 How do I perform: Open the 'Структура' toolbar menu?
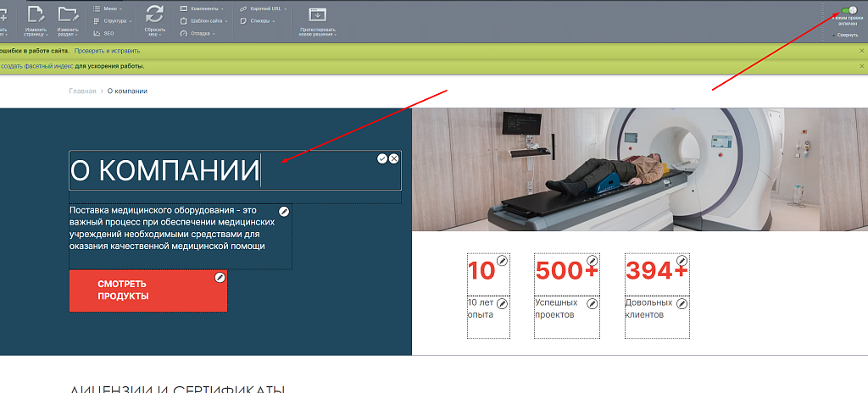pyautogui.click(x=114, y=21)
